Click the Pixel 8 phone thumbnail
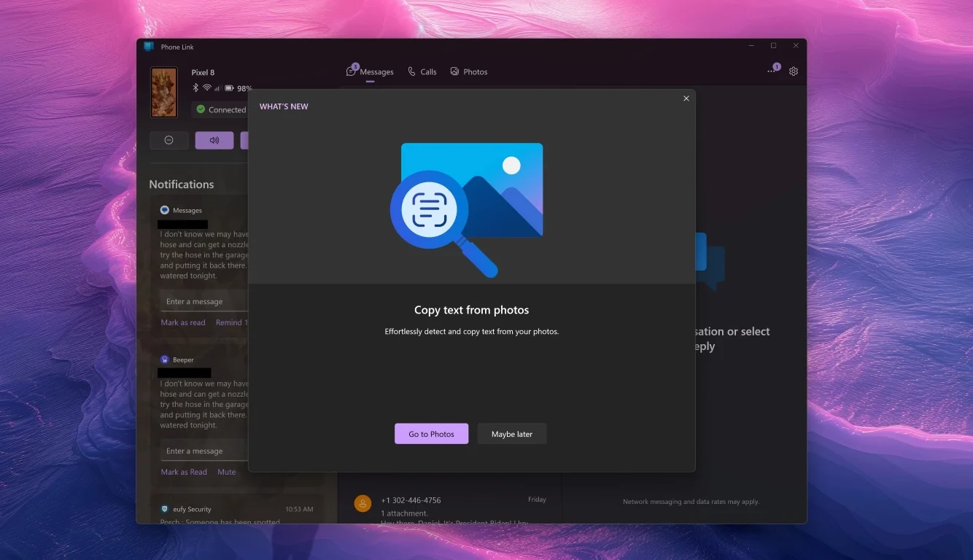Screen dimensions: 973x560 tap(164, 93)
